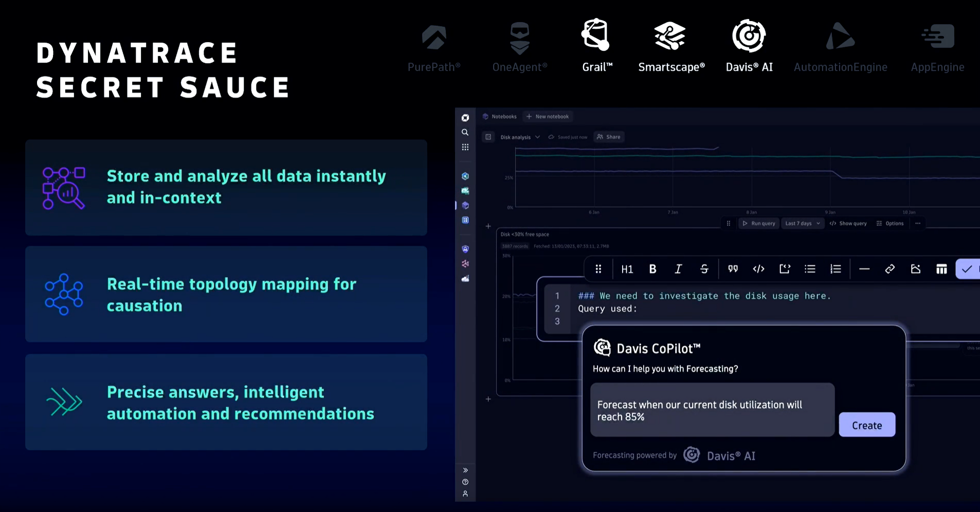Insert an image using the toolbar icon
The image size is (980, 512).
[x=916, y=269]
